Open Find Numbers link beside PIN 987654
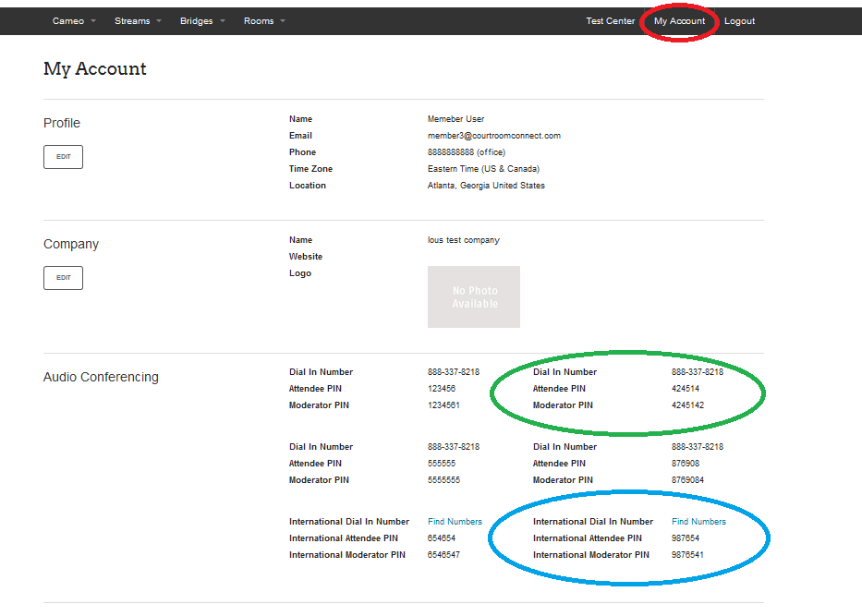 [x=698, y=522]
